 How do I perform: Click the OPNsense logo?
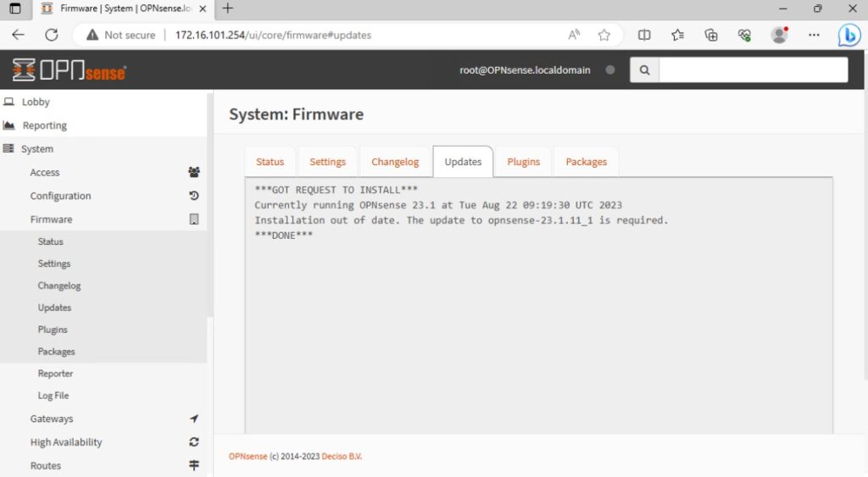[x=70, y=70]
